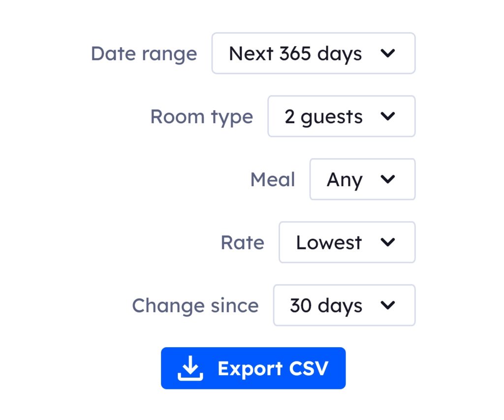
Task: Click the "Lowest" selected value text
Action: click(329, 243)
